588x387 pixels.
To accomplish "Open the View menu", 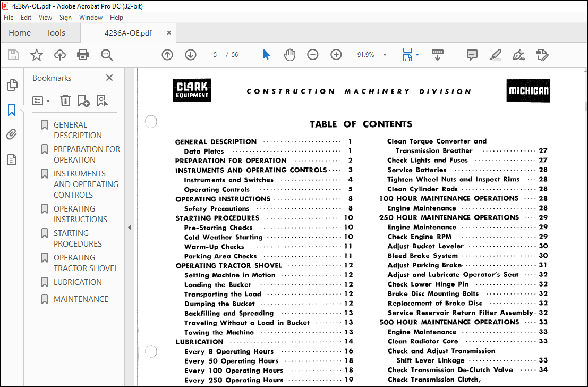I will [x=45, y=17].
